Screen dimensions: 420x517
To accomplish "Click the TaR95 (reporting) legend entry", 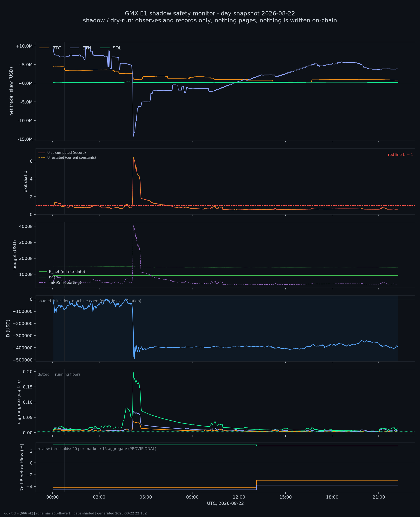I will (x=60, y=283).
